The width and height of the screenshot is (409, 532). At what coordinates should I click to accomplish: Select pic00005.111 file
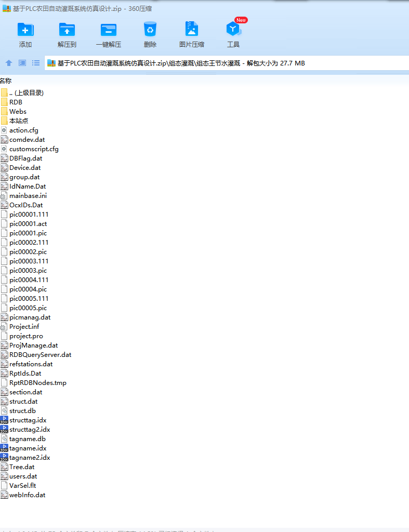[29, 299]
